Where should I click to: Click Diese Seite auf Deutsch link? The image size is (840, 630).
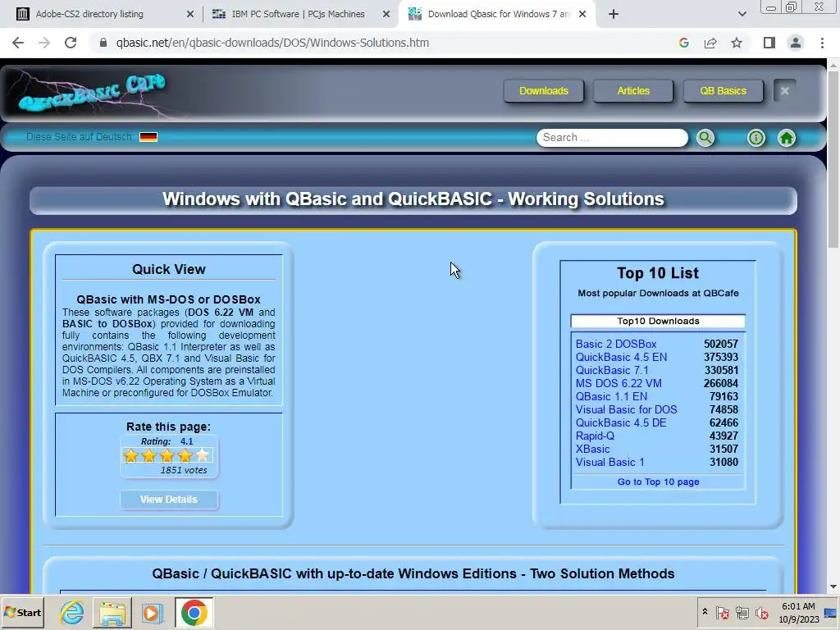[x=80, y=137]
